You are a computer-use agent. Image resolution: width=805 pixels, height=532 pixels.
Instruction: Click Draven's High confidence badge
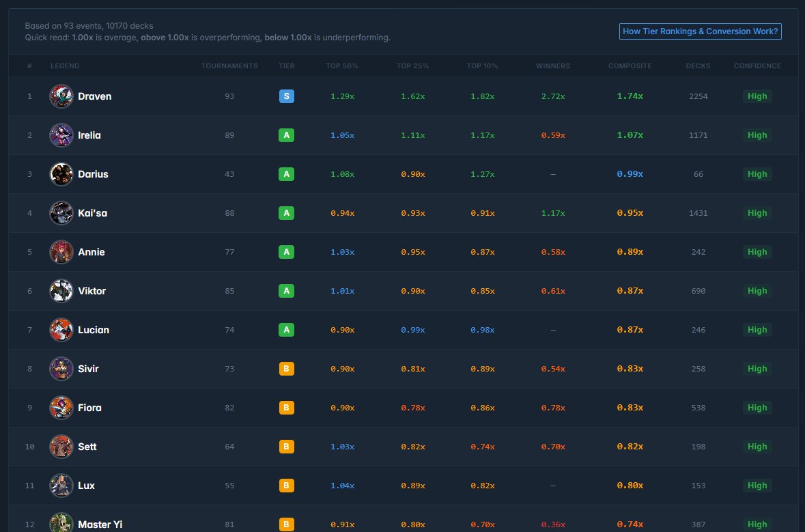pos(757,96)
